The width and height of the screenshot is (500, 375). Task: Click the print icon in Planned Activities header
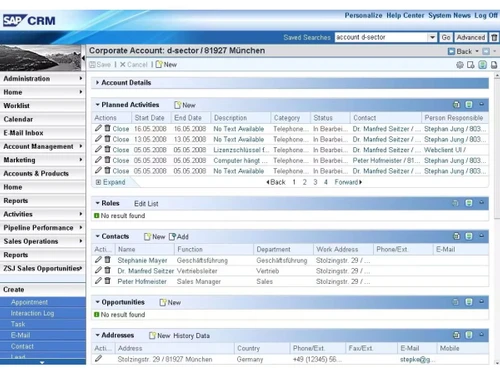point(456,105)
